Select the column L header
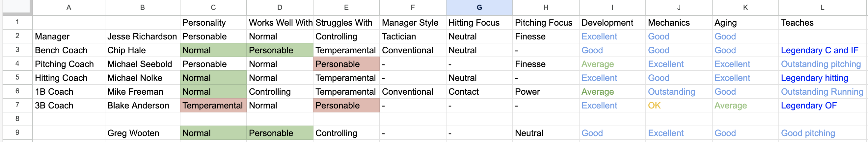This screenshot has height=142, width=868. [822, 8]
